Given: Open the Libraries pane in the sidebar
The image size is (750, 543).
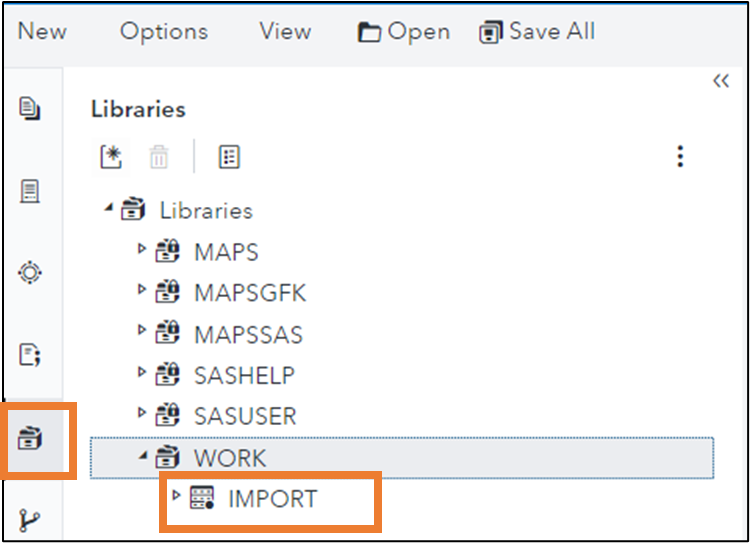Looking at the screenshot, I should (x=30, y=437).
